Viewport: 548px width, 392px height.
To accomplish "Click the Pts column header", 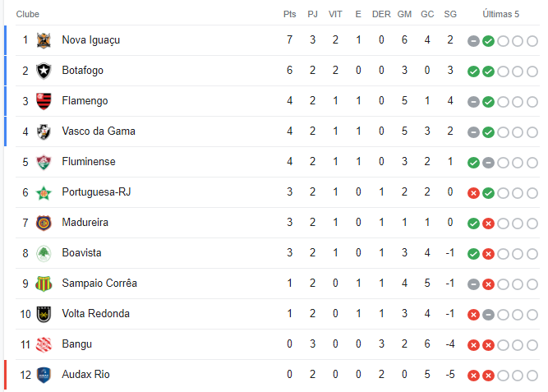I will (x=289, y=14).
